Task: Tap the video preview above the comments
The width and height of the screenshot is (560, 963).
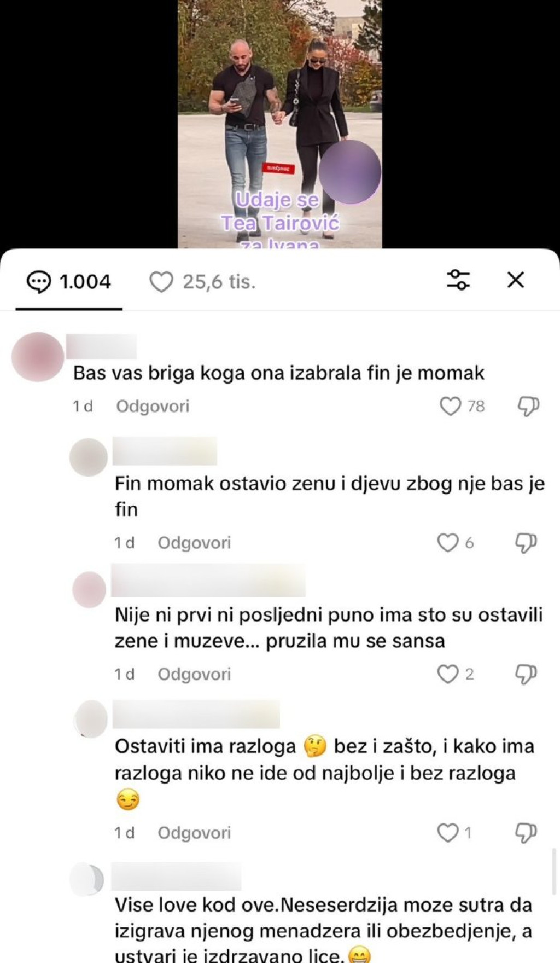Action: click(x=280, y=124)
